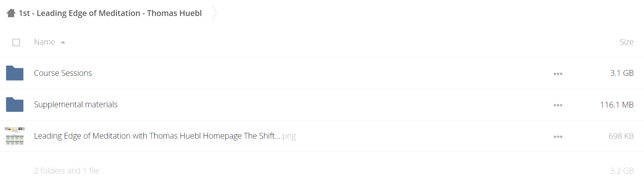
Task: Open the Course Sessions folder name
Action: (63, 73)
